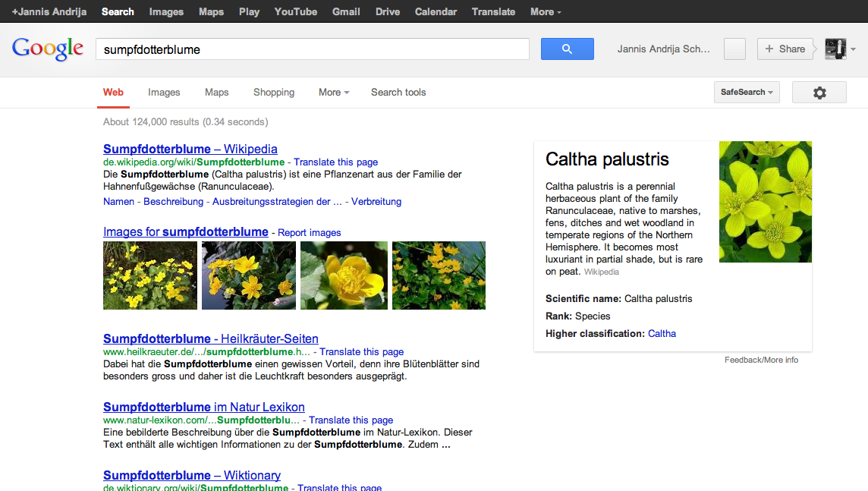Open the Ausbreitungsstrategien der ... sitelink

pyautogui.click(x=277, y=202)
